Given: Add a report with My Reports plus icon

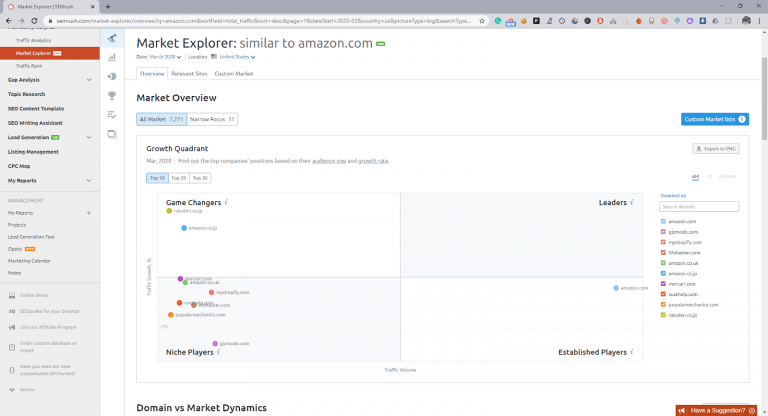Looking at the screenshot, I should [x=89, y=213].
